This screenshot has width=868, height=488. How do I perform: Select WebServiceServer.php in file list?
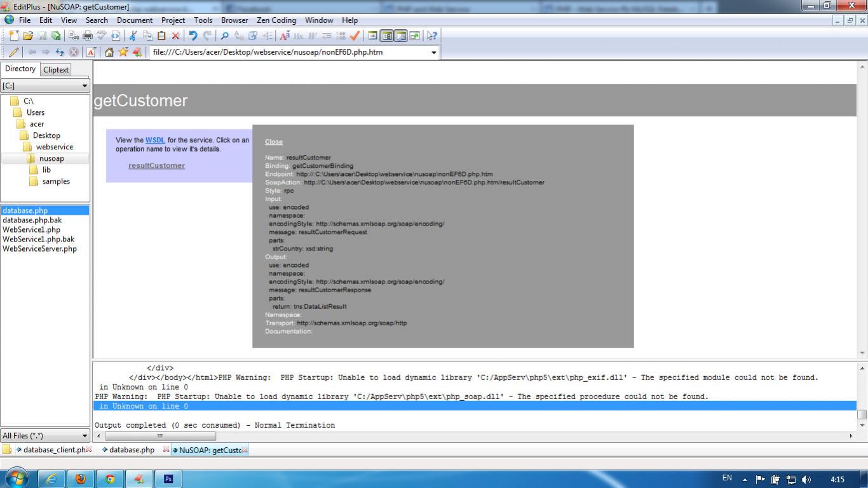(x=39, y=248)
